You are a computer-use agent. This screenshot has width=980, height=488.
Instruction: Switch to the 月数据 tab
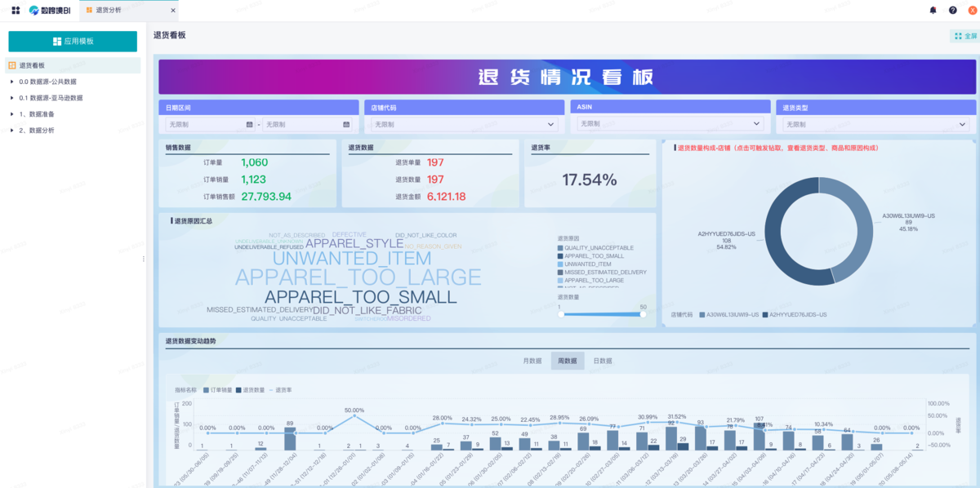(x=531, y=361)
